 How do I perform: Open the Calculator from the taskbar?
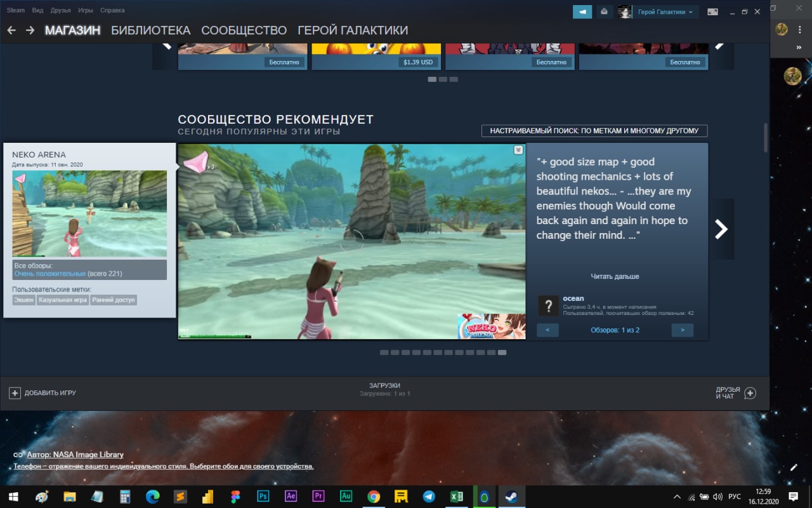[x=125, y=496]
